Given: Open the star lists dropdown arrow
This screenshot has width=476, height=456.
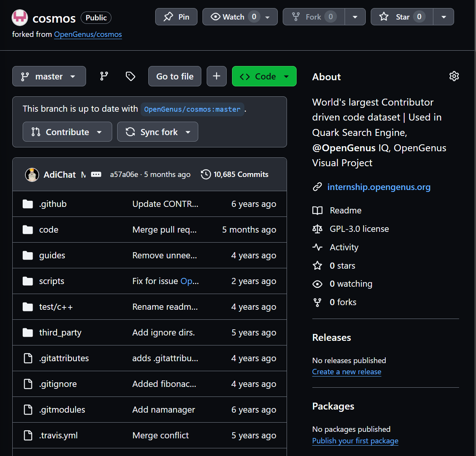Looking at the screenshot, I should tap(444, 17).
